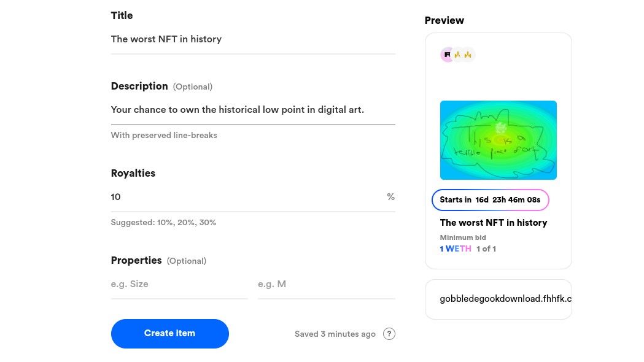Click the first folded-hands emoji badge

click(457, 55)
